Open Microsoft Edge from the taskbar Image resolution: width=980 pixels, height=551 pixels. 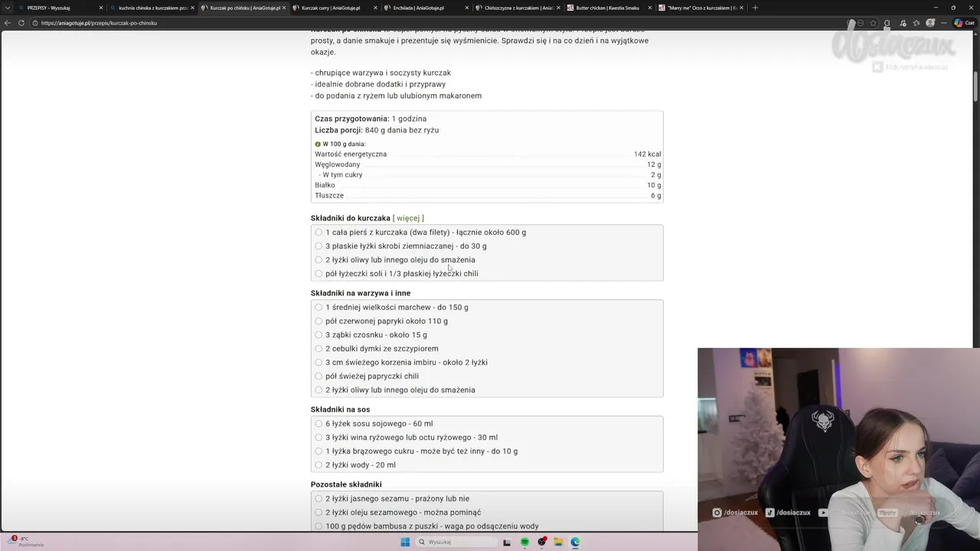tap(575, 542)
